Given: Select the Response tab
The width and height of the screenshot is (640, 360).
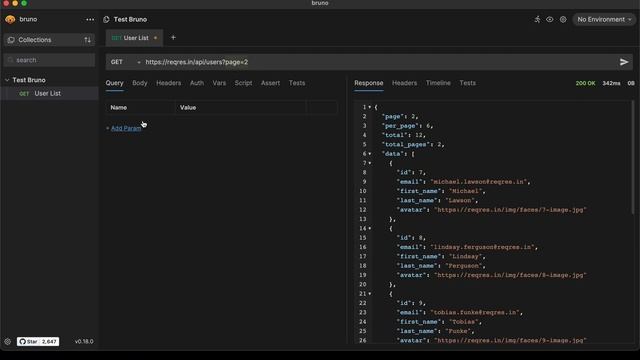Looking at the screenshot, I should (x=369, y=83).
